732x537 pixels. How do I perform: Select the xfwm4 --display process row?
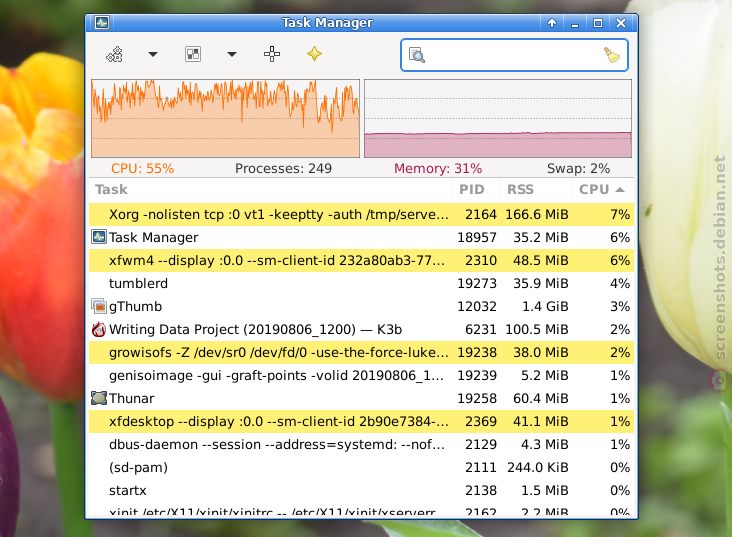coord(361,260)
